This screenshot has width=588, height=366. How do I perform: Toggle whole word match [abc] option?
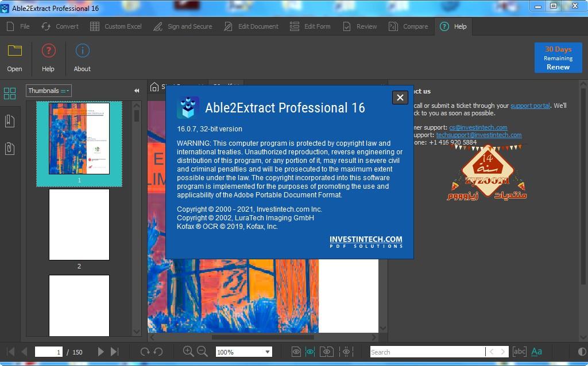point(519,352)
